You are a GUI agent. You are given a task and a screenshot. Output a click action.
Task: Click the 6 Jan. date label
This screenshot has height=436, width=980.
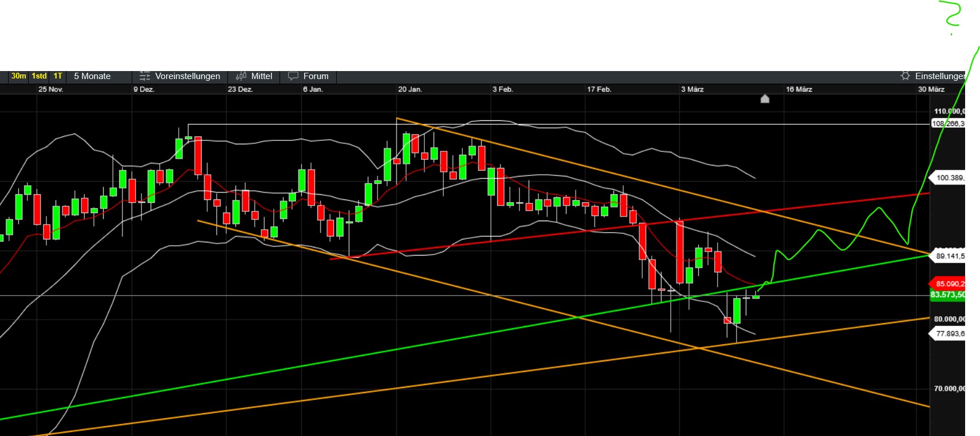pos(313,89)
